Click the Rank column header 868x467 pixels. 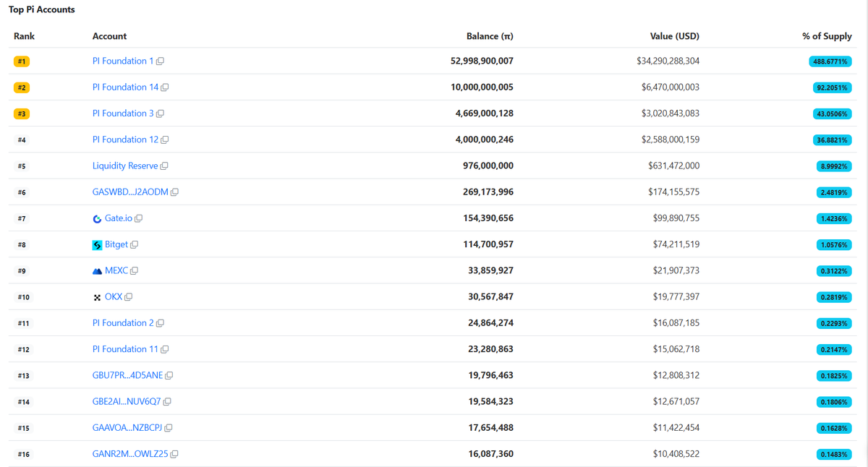(x=24, y=36)
